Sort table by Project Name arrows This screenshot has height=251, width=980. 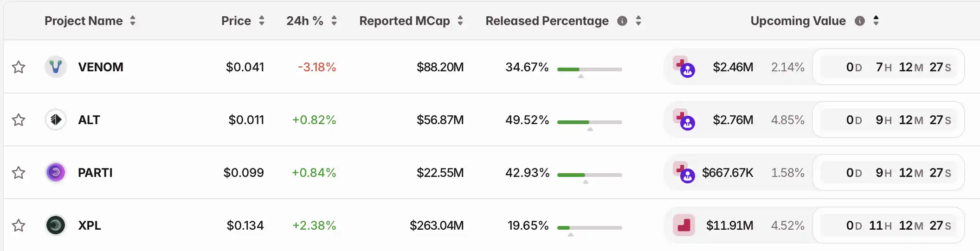click(133, 21)
